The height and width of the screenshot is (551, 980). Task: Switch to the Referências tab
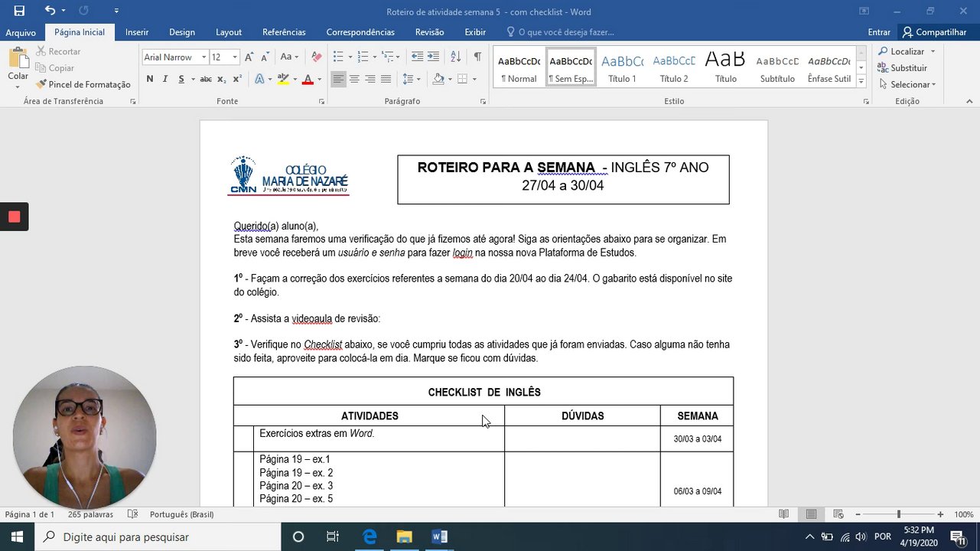pyautogui.click(x=284, y=32)
